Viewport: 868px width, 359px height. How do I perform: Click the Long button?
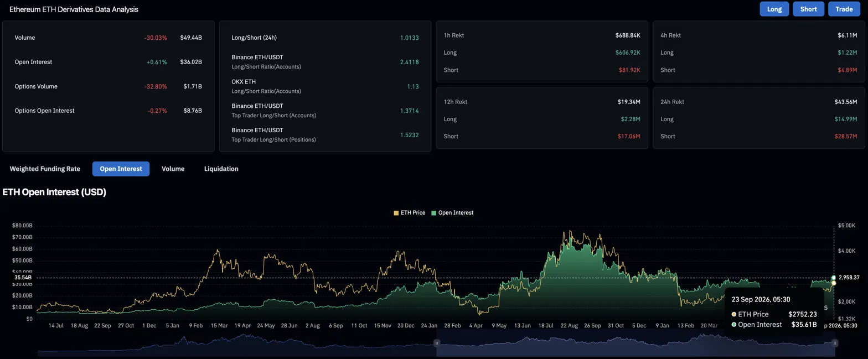(774, 9)
